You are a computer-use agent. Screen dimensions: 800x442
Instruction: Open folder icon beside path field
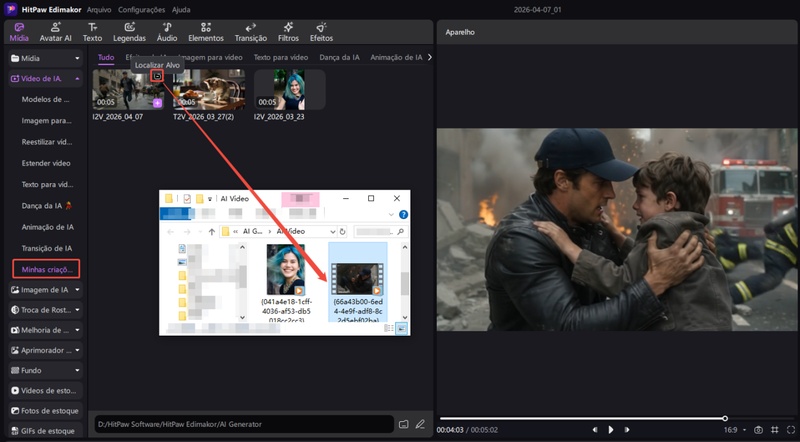tap(404, 424)
